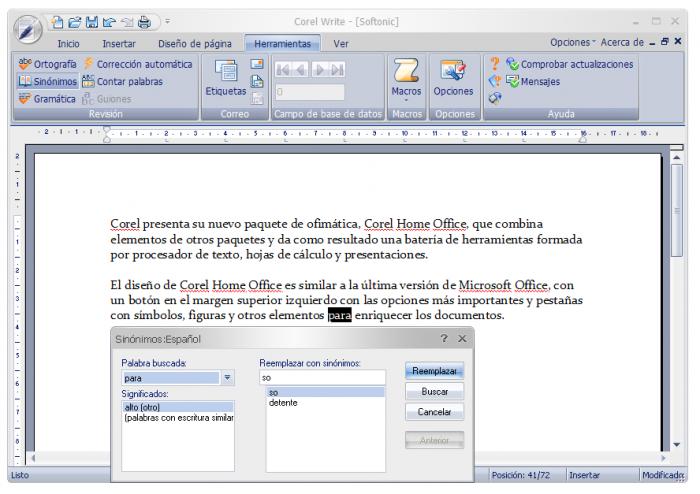Select 'alto (otro)' in Significados list

pyautogui.click(x=178, y=407)
